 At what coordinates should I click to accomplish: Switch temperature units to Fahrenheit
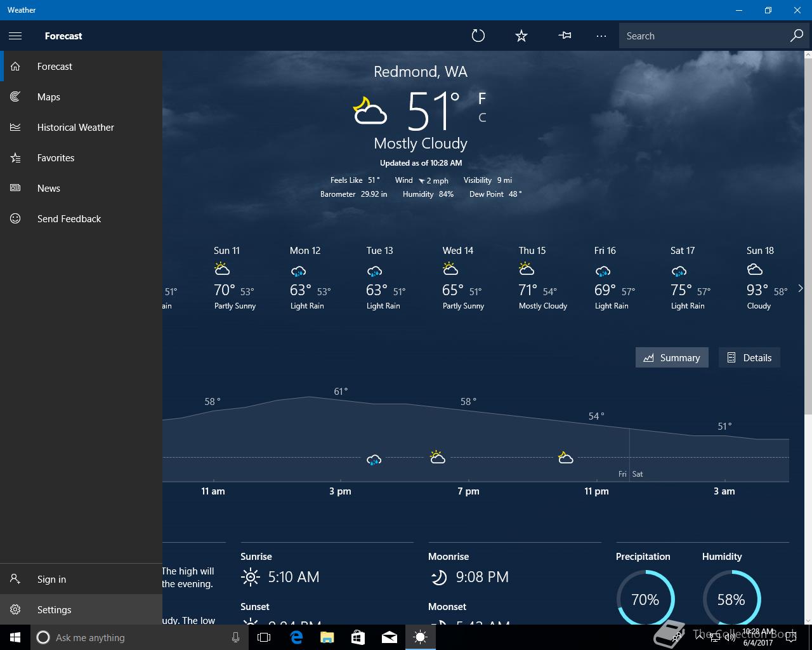pyautogui.click(x=482, y=98)
